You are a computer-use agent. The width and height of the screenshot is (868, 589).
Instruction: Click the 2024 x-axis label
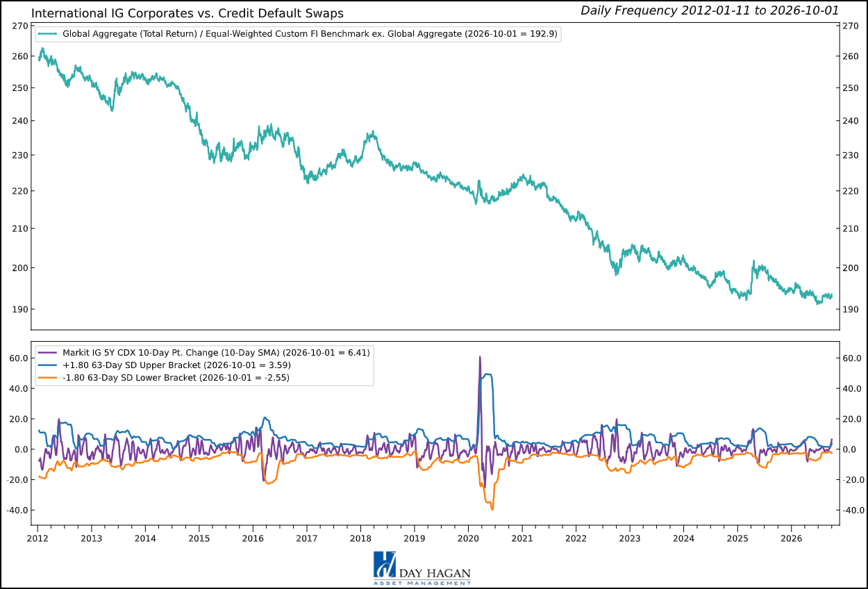[683, 538]
